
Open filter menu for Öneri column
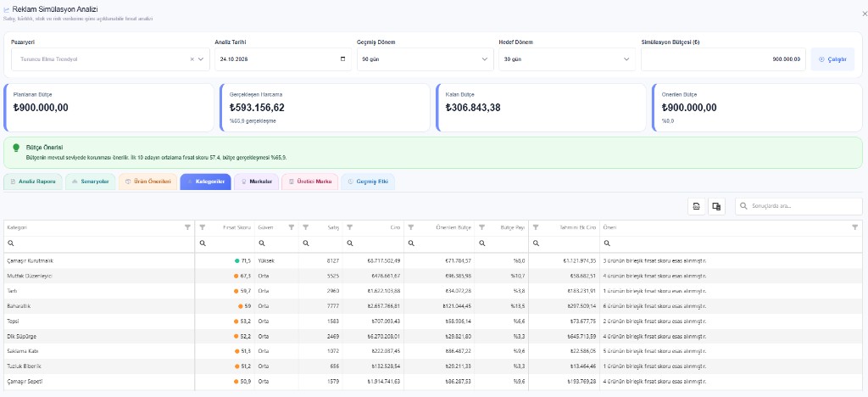(854, 227)
